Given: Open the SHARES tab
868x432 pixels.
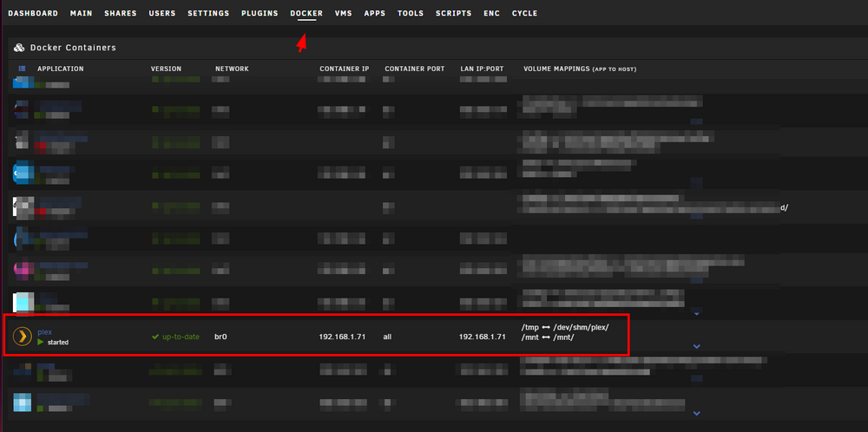Looking at the screenshot, I should (x=121, y=13).
